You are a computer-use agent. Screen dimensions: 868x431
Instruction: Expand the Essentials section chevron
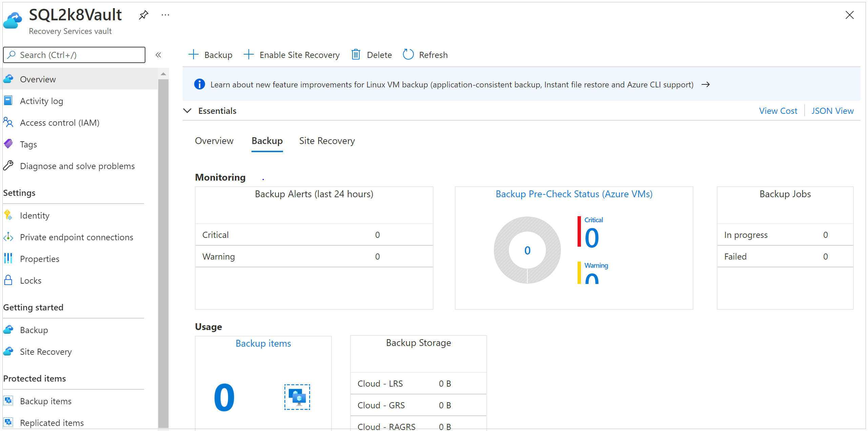(188, 111)
